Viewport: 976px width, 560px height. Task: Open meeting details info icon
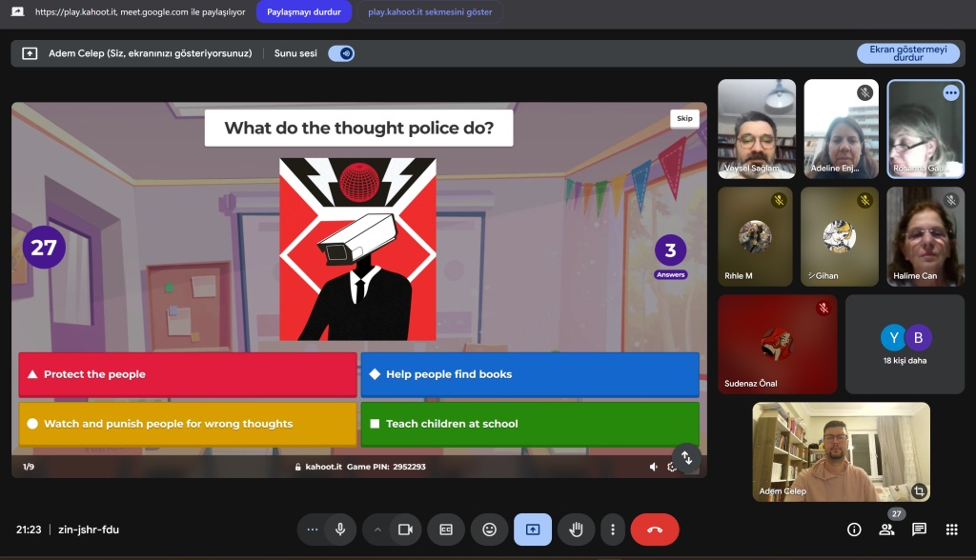854,530
